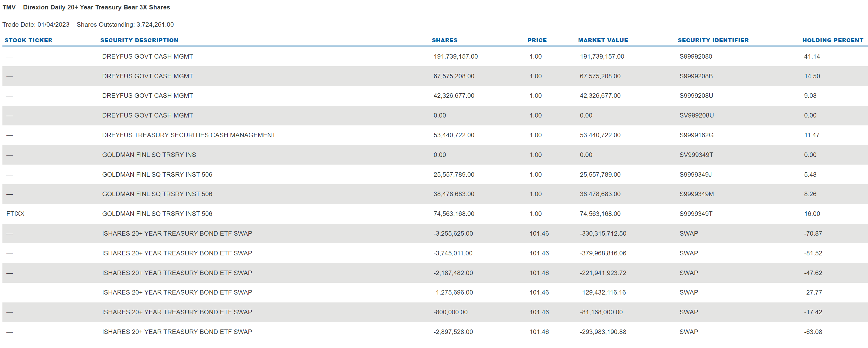Click the SECURITY IDENTIFIER column header
868x348 pixels.
click(x=713, y=40)
